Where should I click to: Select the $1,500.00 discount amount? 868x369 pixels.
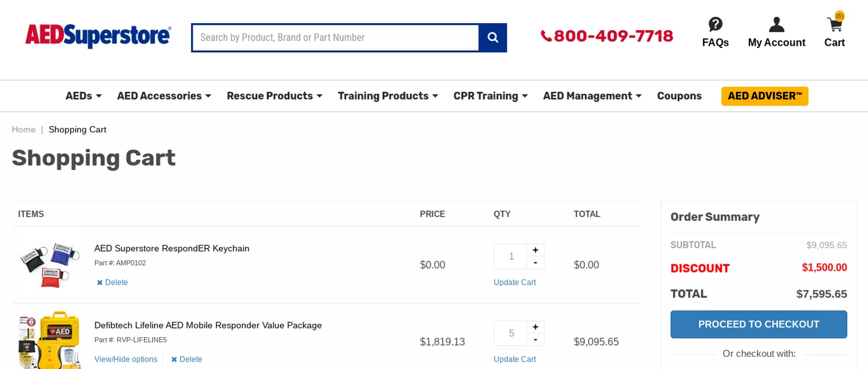click(825, 268)
